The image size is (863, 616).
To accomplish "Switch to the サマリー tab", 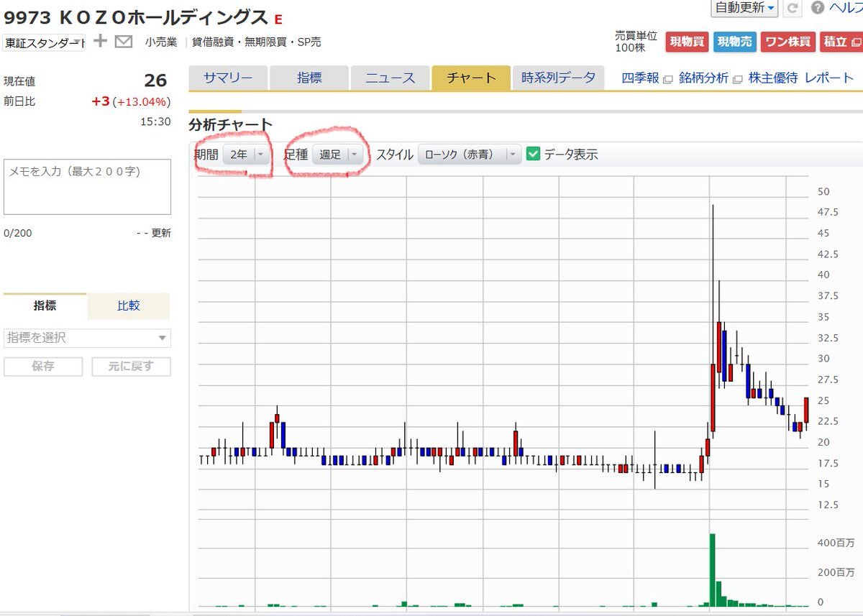I will [x=228, y=78].
